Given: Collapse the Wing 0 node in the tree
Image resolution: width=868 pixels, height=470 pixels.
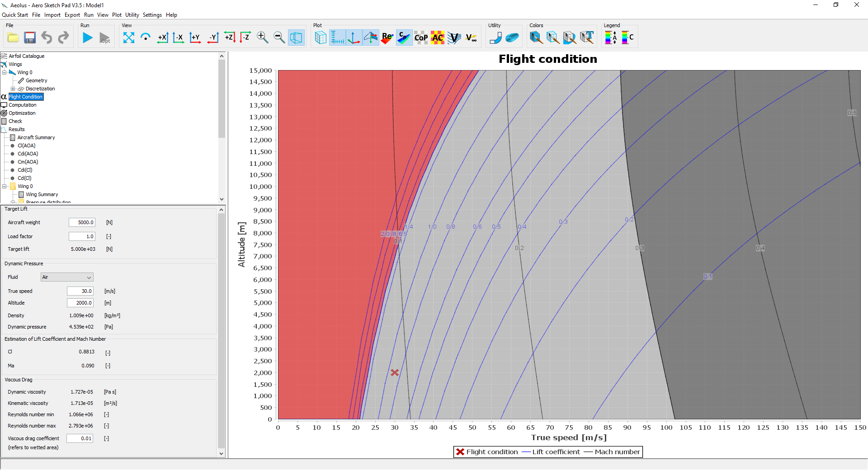Looking at the screenshot, I should click(4, 72).
